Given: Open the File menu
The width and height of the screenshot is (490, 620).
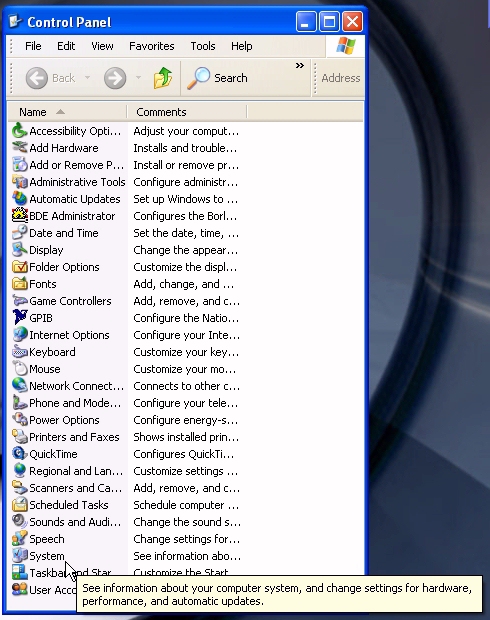Looking at the screenshot, I should point(33,46).
